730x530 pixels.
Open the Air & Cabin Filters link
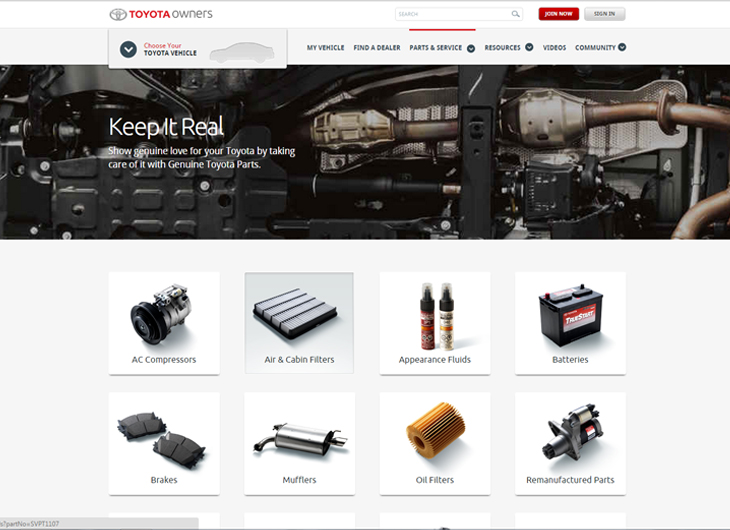(299, 360)
